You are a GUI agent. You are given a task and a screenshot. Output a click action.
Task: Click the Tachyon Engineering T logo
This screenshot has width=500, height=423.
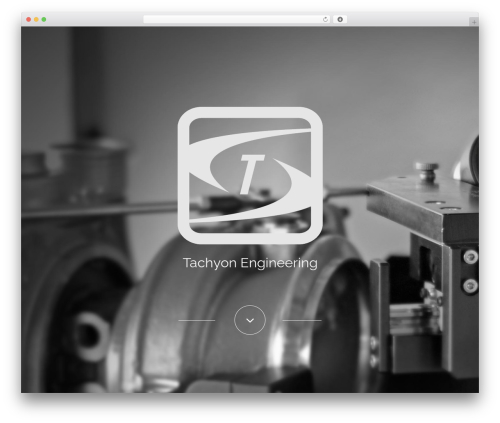[x=250, y=175]
